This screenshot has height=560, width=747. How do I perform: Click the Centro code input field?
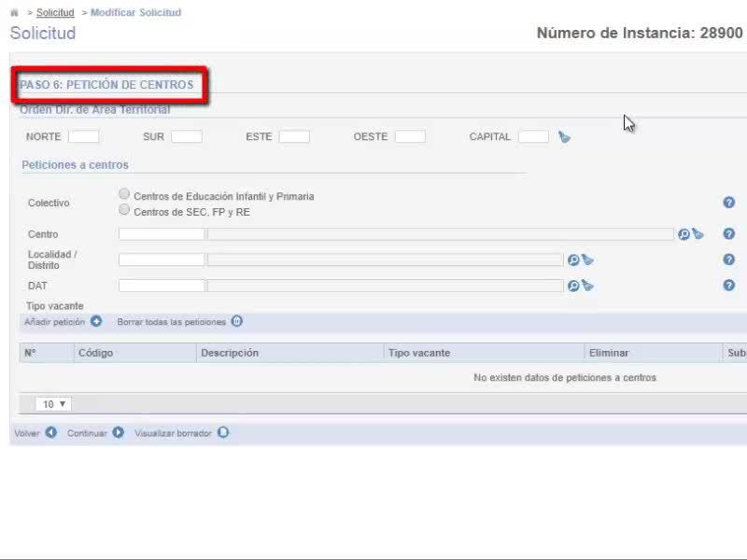(162, 234)
